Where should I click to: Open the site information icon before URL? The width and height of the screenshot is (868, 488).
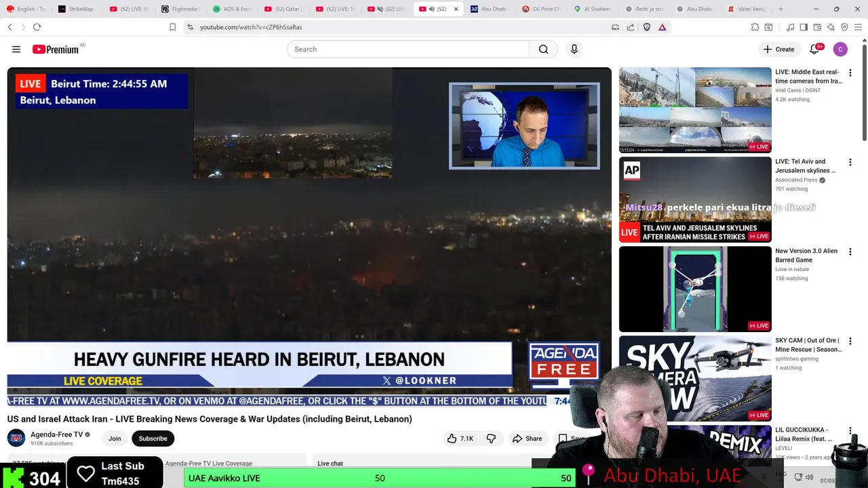pyautogui.click(x=190, y=27)
